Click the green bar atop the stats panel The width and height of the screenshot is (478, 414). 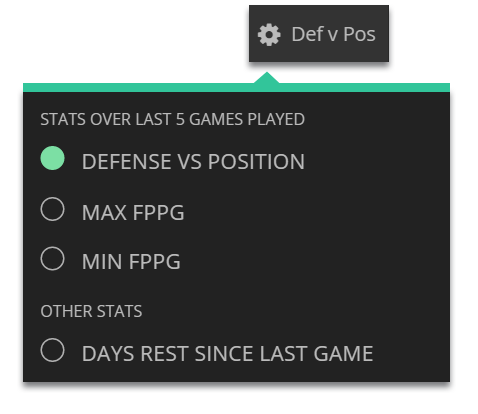point(236,88)
